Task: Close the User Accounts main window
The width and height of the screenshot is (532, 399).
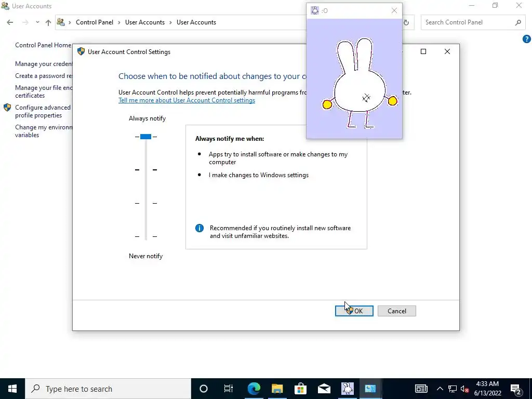Action: coord(519,6)
